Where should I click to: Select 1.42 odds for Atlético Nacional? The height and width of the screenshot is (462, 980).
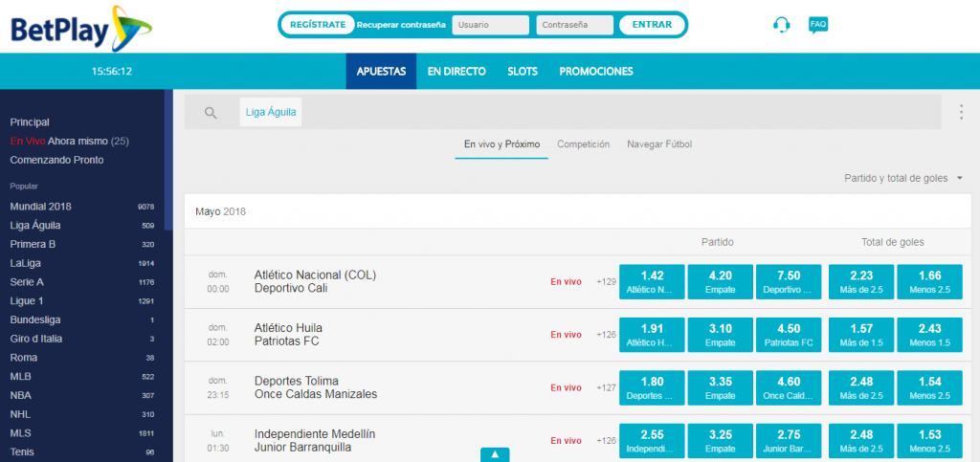[652, 281]
